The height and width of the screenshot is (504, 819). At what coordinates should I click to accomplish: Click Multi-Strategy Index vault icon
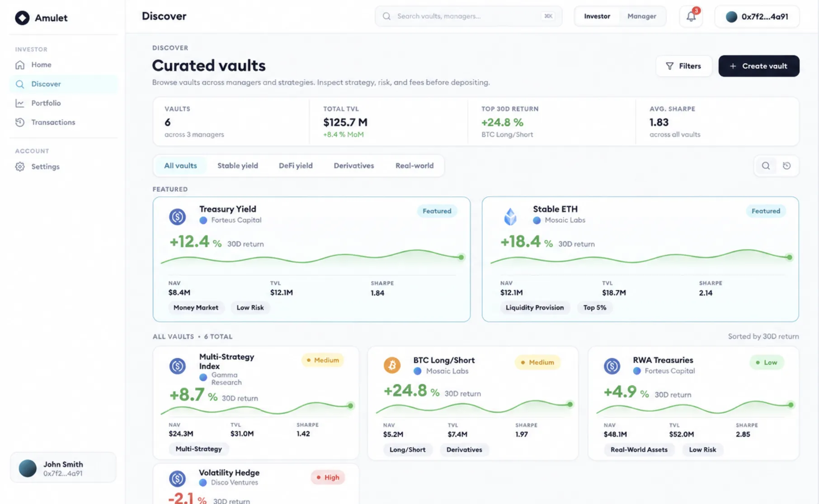(x=178, y=366)
